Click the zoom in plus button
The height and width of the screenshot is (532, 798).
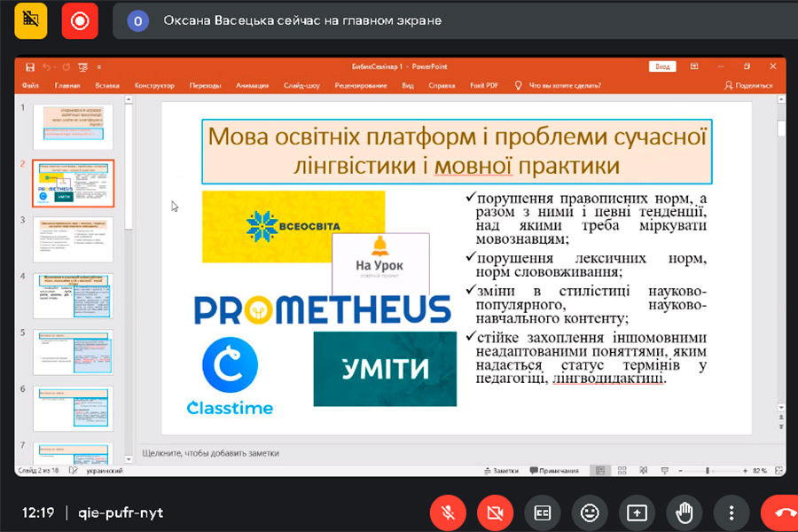pos(745,471)
